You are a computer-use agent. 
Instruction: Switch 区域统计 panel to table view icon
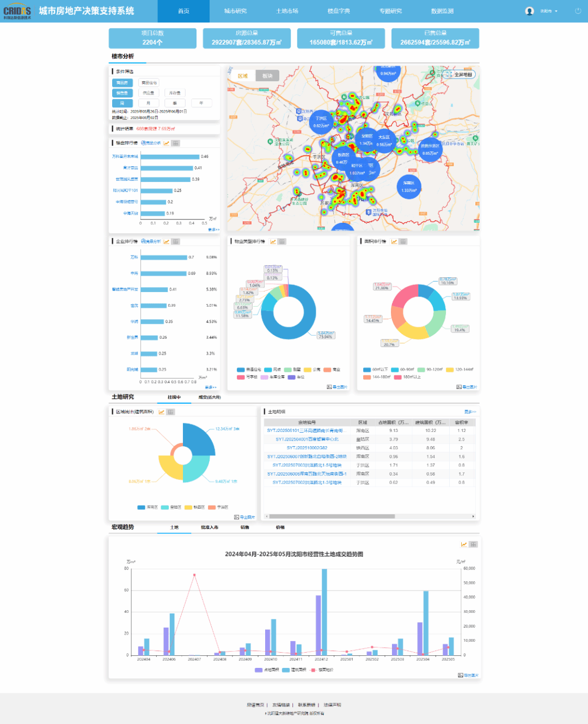click(170, 412)
